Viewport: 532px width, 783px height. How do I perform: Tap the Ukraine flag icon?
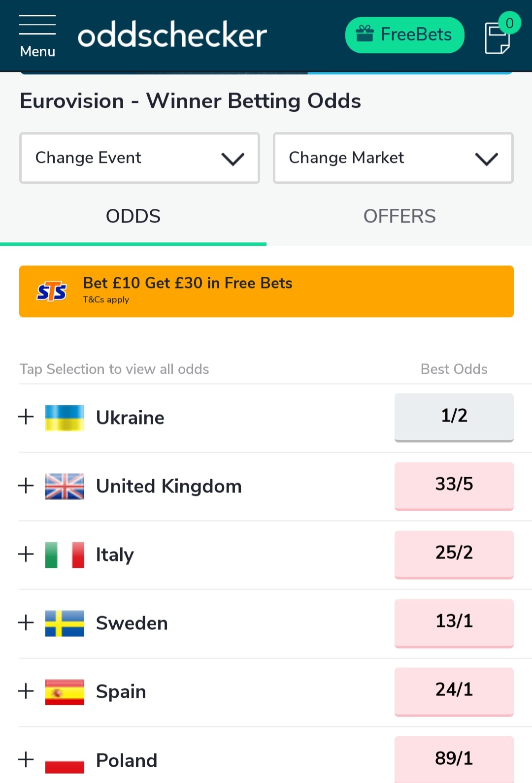click(65, 418)
